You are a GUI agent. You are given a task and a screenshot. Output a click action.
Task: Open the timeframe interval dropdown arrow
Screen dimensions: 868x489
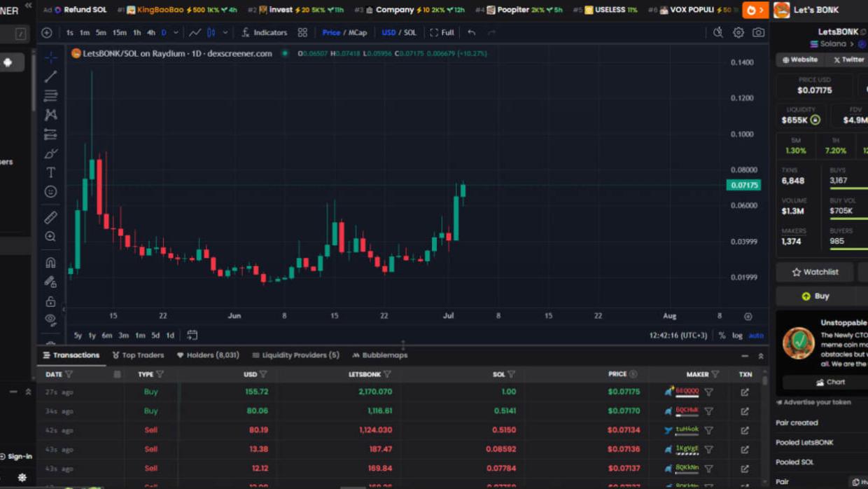(176, 33)
